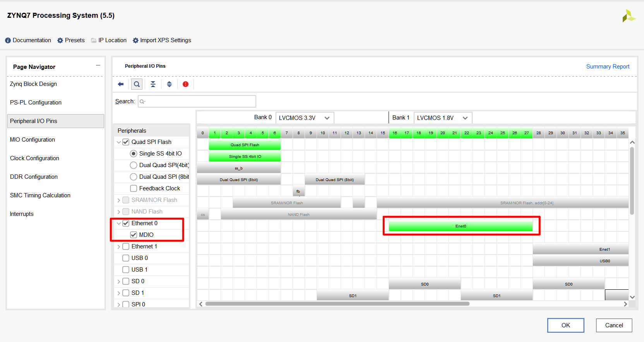The height and width of the screenshot is (342, 644).
Task: Open Zynq Block Design page
Action: coord(33,84)
